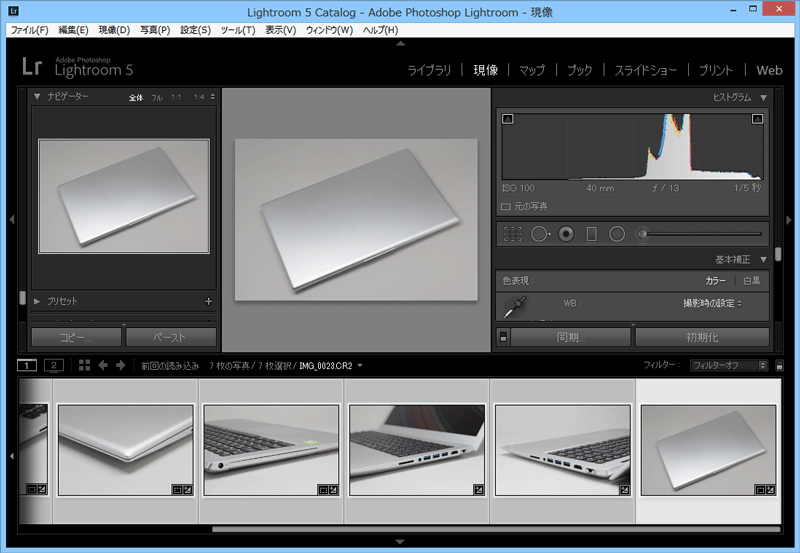Viewport: 800px width, 553px height.
Task: Set navigator zoom to 1:1
Action: pyautogui.click(x=176, y=97)
